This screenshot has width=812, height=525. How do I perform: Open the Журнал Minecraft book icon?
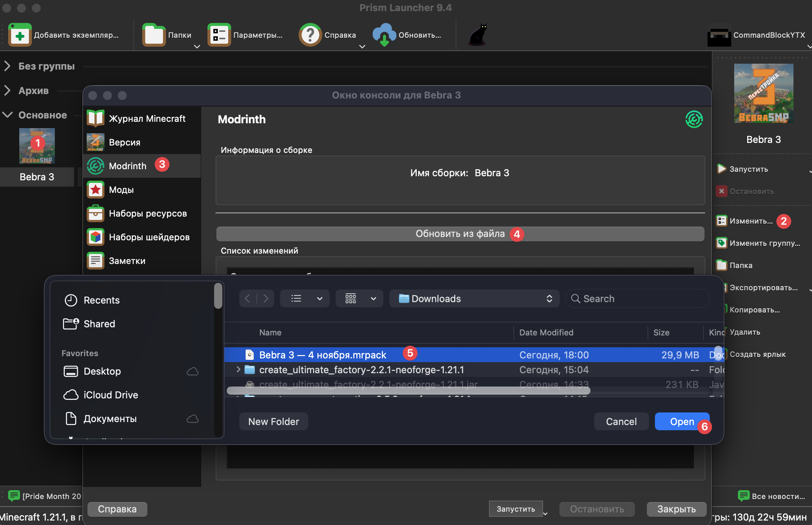coord(96,118)
